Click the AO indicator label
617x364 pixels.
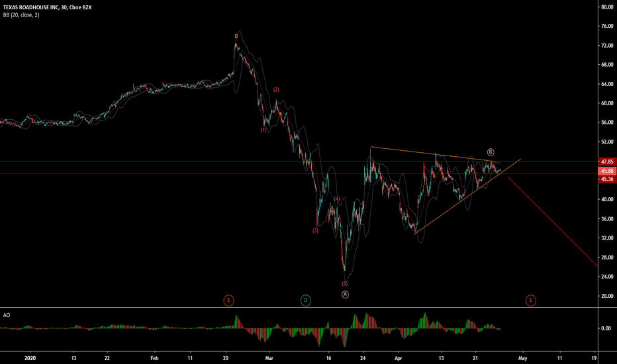tap(7, 315)
